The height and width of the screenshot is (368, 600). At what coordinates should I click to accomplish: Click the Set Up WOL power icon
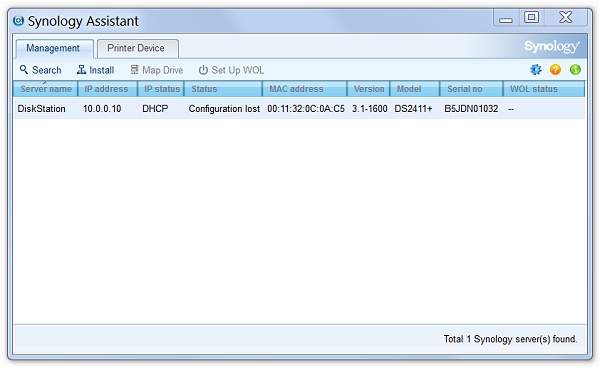pyautogui.click(x=203, y=70)
